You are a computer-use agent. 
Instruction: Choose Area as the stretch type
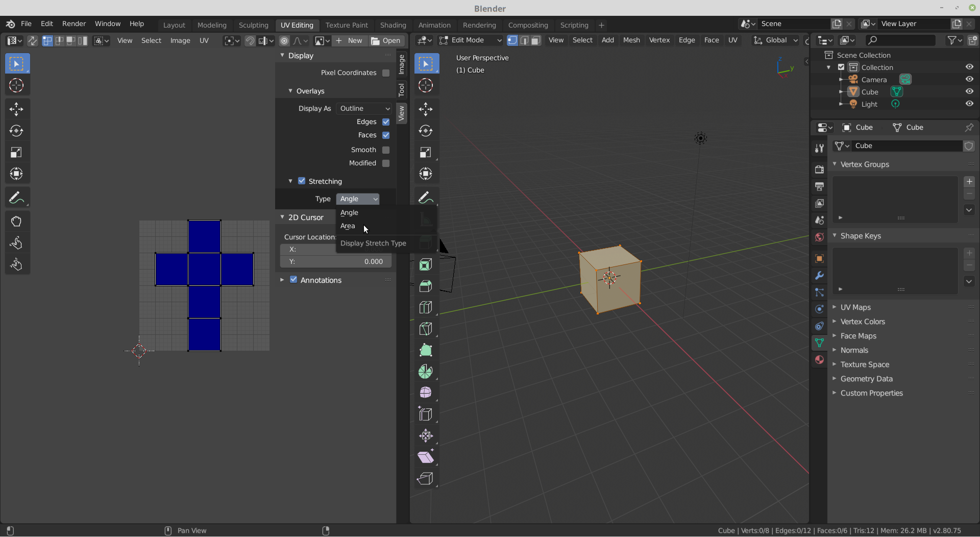[x=348, y=226]
